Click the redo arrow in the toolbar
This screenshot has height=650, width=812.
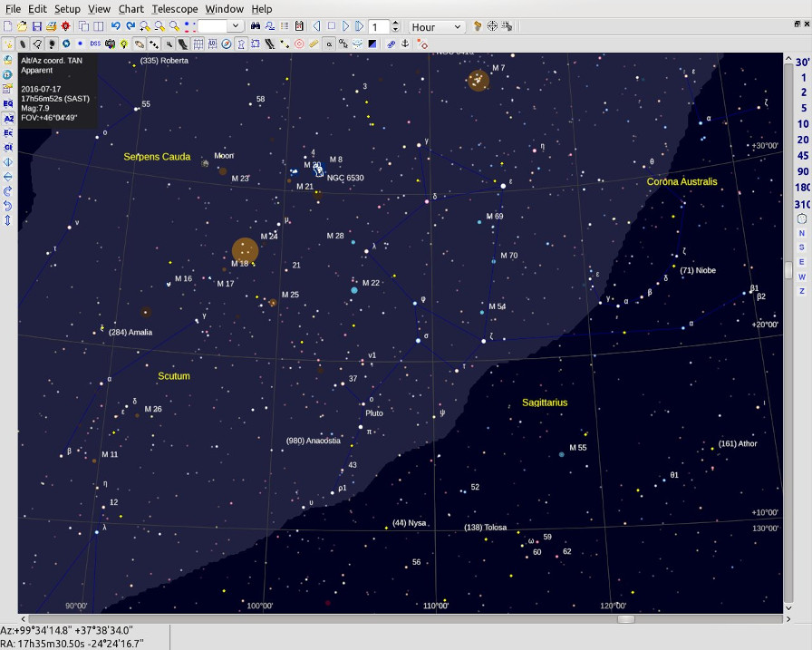pos(130,26)
